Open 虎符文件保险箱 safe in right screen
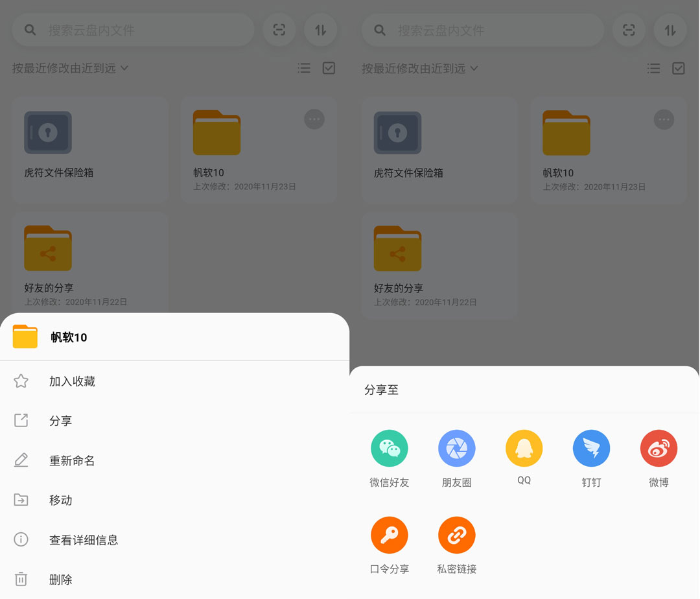 point(439,151)
